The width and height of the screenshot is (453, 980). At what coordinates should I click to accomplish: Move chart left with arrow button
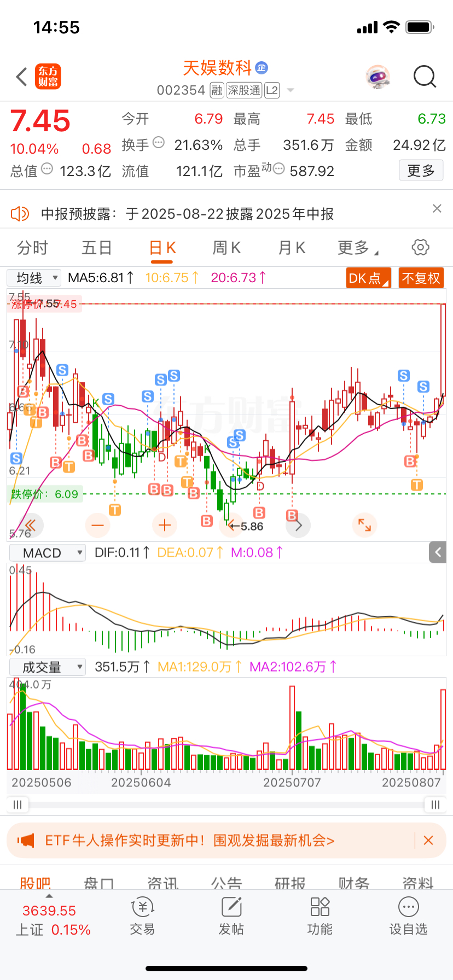(x=231, y=526)
